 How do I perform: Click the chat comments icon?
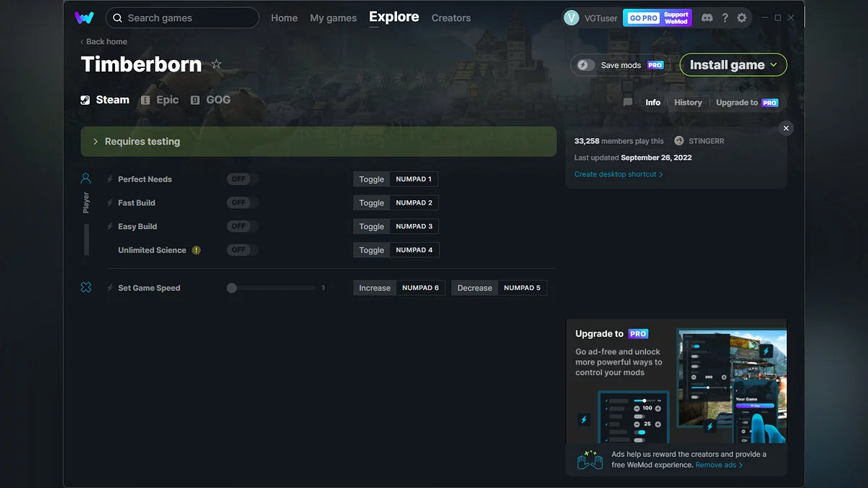tap(628, 103)
